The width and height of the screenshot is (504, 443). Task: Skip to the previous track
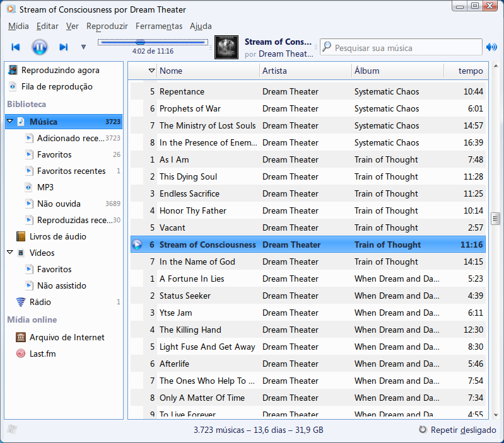click(x=15, y=47)
